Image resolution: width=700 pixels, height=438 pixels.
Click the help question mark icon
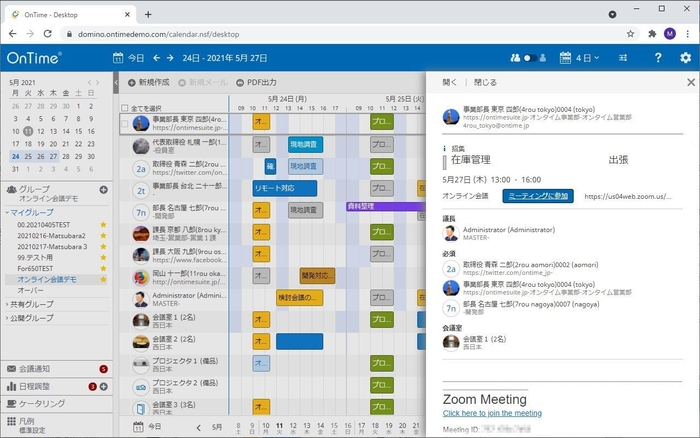pyautogui.click(x=658, y=58)
